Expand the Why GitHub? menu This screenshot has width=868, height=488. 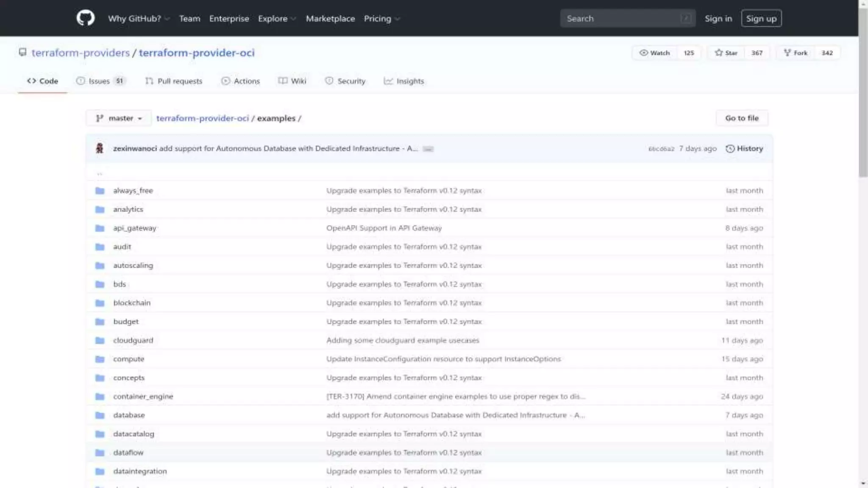point(139,19)
